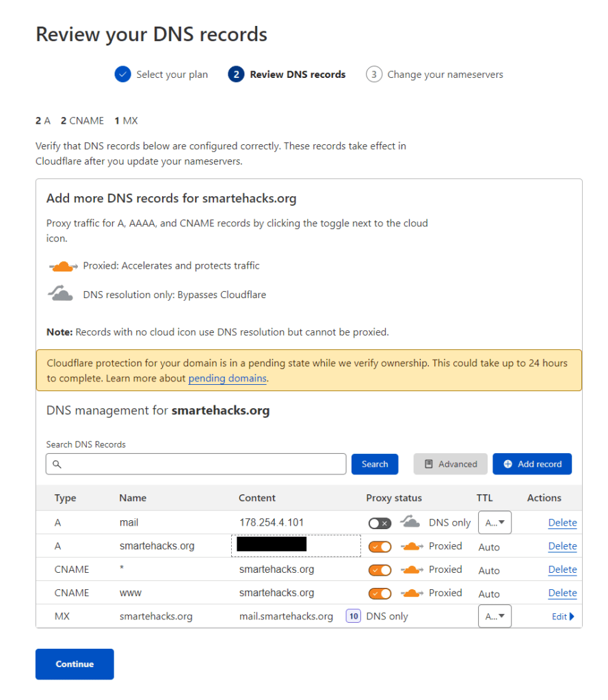
Task: Click 'DNS management for smartehacks.org' heading
Action: click(158, 410)
